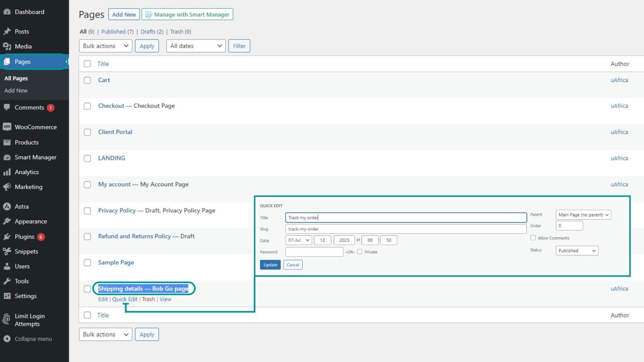Image resolution: width=644 pixels, height=362 pixels.
Task: Open the Parent page dropdown
Action: pyautogui.click(x=583, y=215)
